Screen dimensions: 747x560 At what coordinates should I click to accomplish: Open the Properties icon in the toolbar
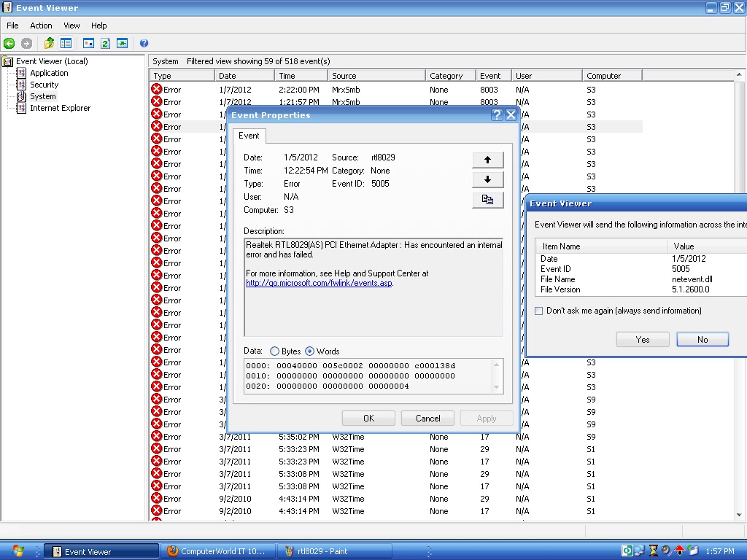(x=87, y=43)
